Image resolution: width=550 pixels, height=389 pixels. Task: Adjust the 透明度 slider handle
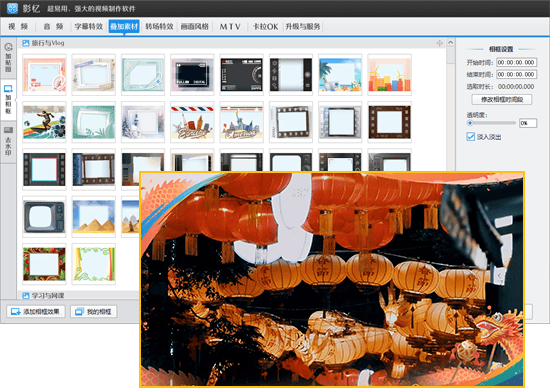coord(470,123)
